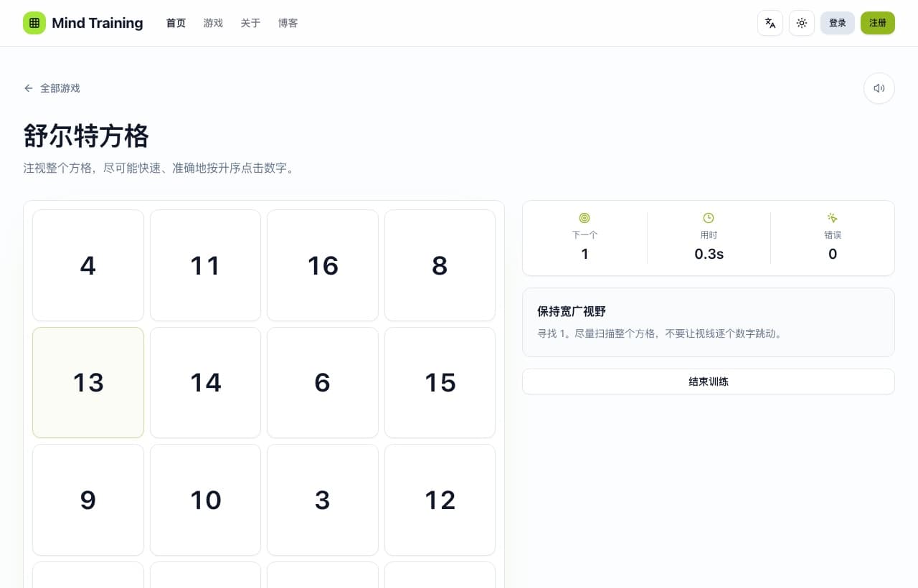918x588 pixels.
Task: Select grid tile number 11
Action: point(205,265)
